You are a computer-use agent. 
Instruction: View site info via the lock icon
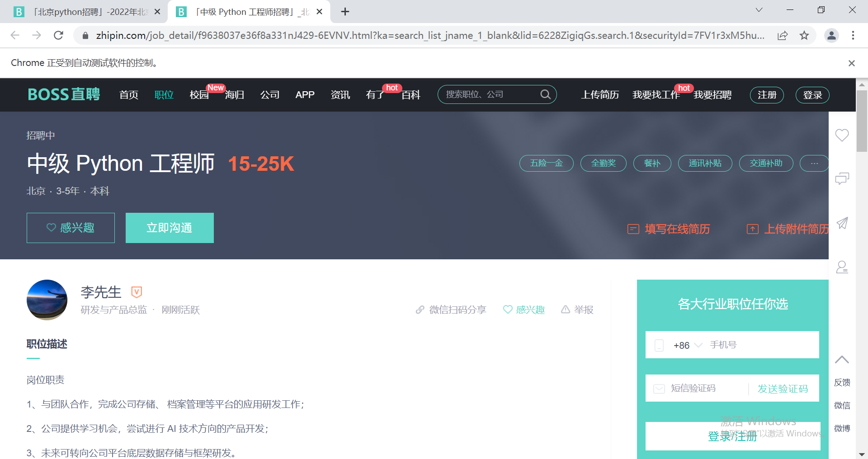[x=85, y=35]
